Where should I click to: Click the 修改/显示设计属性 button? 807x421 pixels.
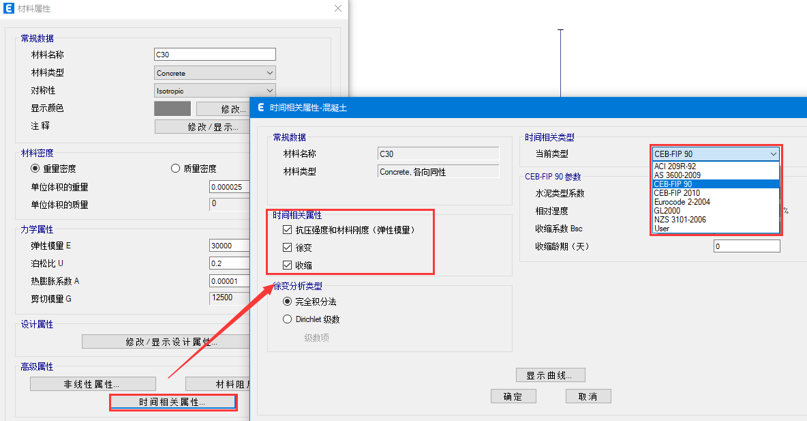(x=166, y=342)
